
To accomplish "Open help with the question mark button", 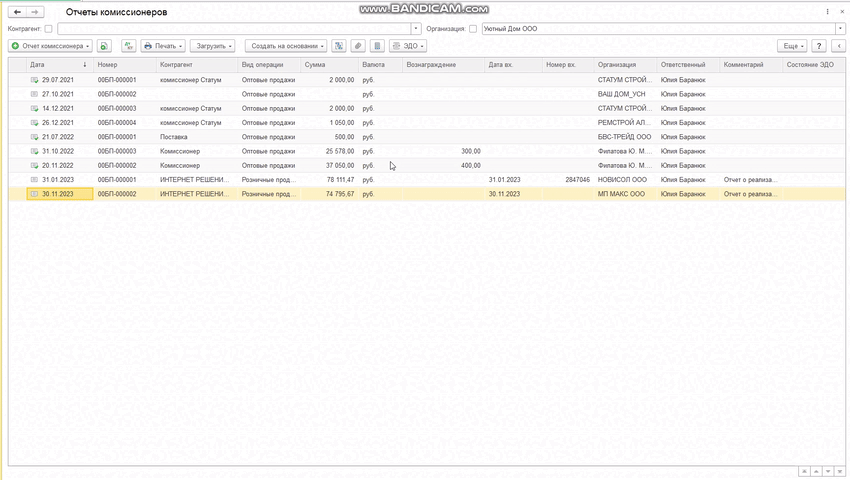I will (819, 46).
